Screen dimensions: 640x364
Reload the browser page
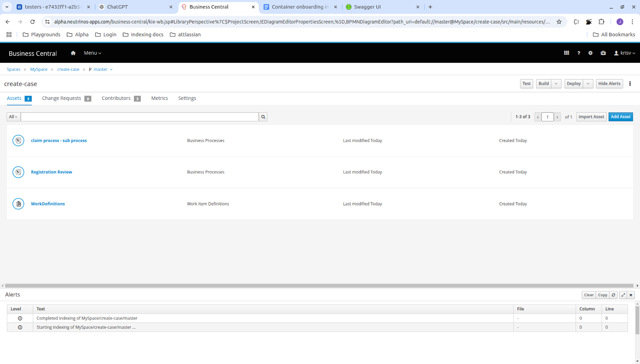[32, 22]
